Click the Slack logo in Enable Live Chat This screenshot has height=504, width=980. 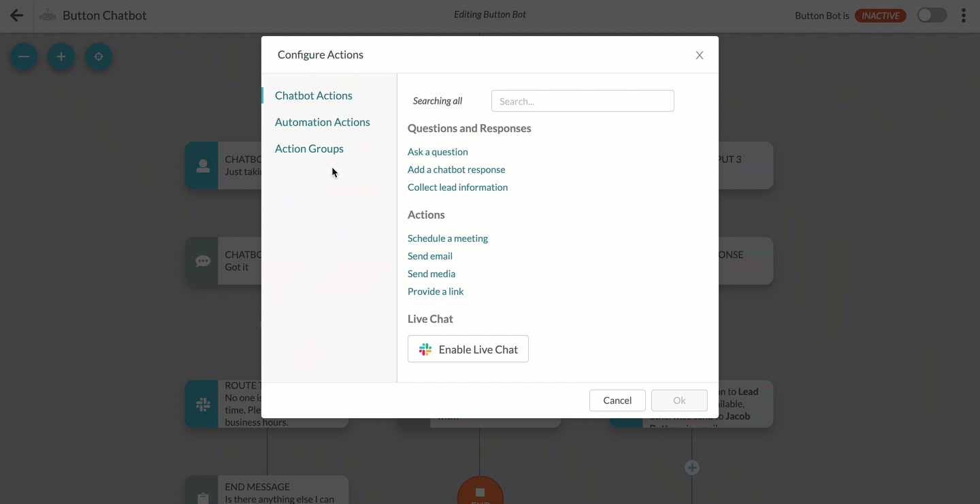425,349
